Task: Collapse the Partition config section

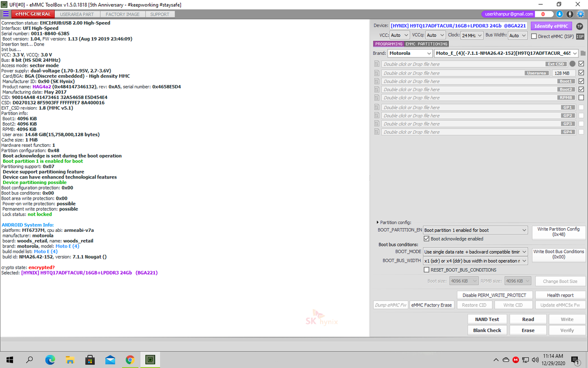Action: click(x=378, y=222)
